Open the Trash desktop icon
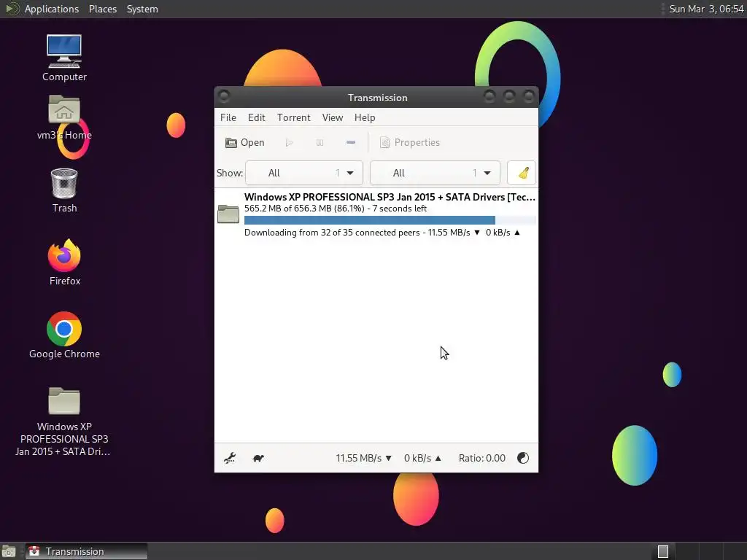Viewport: 747px width, 560px height. point(64,190)
